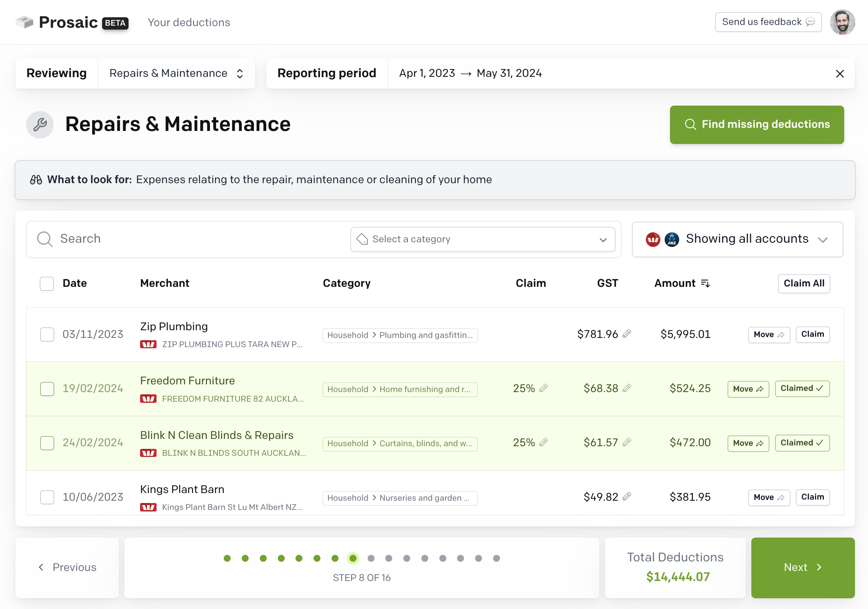Sort by Amount using the sort icon
The height and width of the screenshot is (609, 868).
click(x=705, y=283)
